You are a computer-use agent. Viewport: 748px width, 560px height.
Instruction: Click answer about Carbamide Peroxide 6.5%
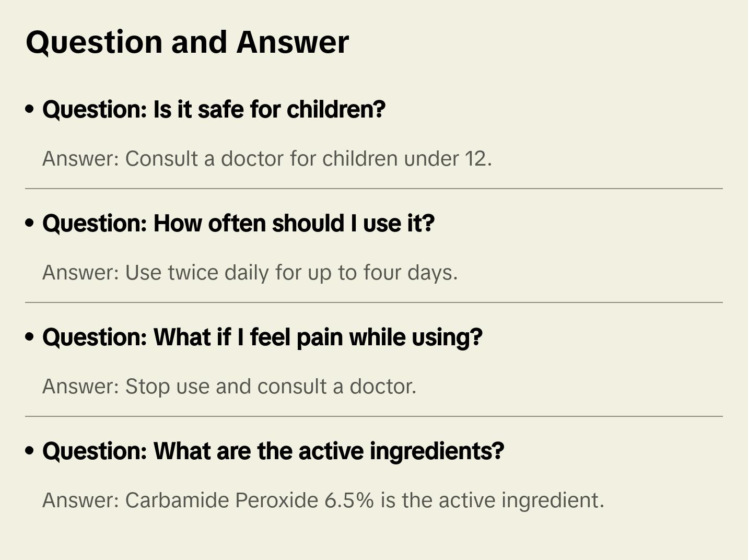click(323, 500)
